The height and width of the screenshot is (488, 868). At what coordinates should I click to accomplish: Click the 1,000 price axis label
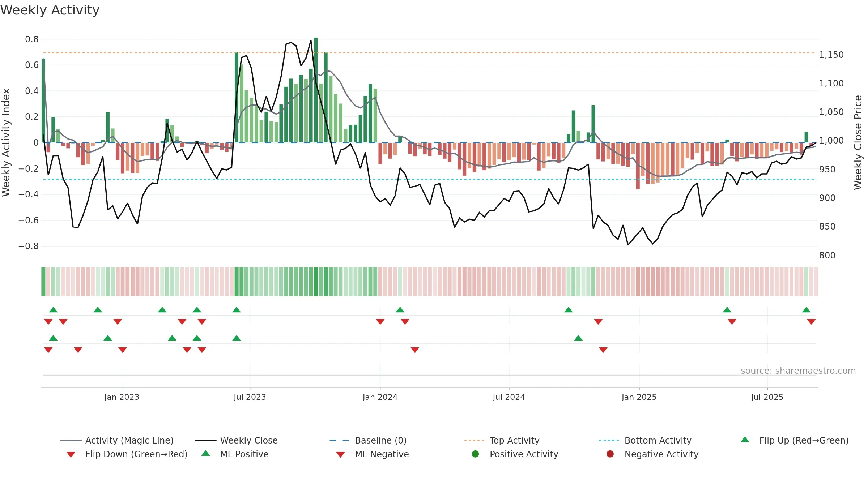click(x=831, y=141)
